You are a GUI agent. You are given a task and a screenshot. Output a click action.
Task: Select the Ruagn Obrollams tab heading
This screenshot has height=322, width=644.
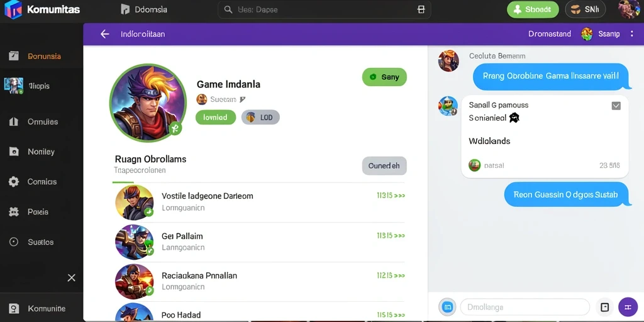point(150,159)
